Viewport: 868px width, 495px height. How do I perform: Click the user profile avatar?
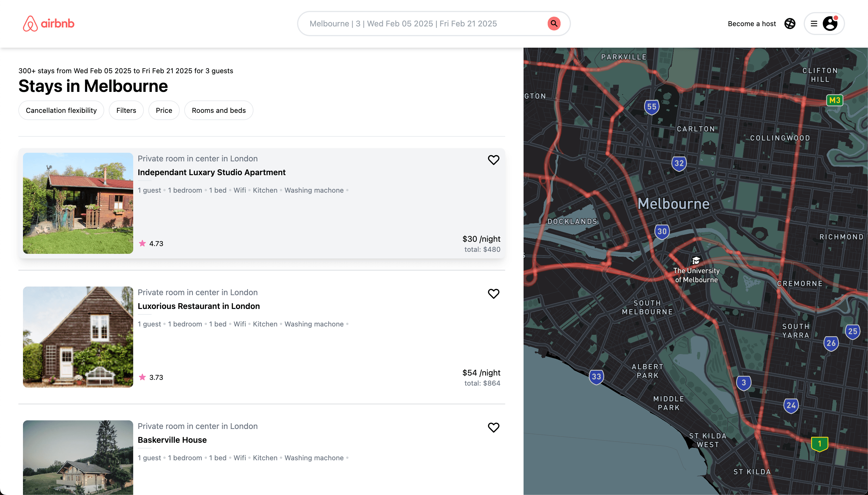(x=830, y=24)
